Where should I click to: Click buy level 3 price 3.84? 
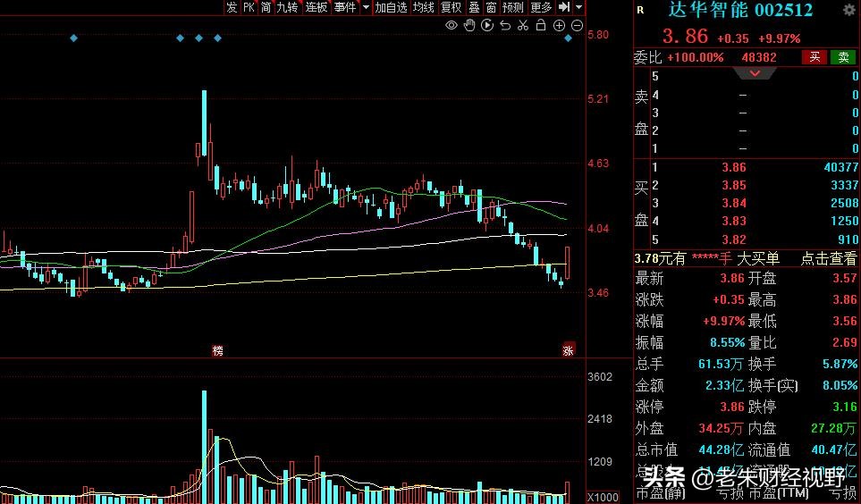click(734, 204)
